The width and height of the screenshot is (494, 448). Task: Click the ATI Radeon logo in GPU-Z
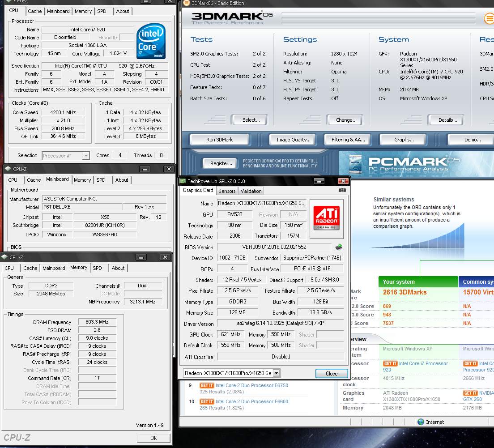point(326,218)
